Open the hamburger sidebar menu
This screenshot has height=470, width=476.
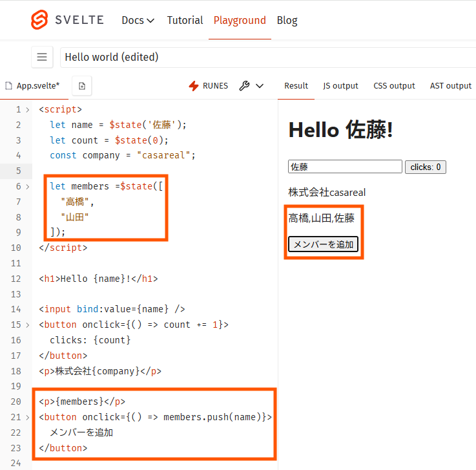[42, 57]
